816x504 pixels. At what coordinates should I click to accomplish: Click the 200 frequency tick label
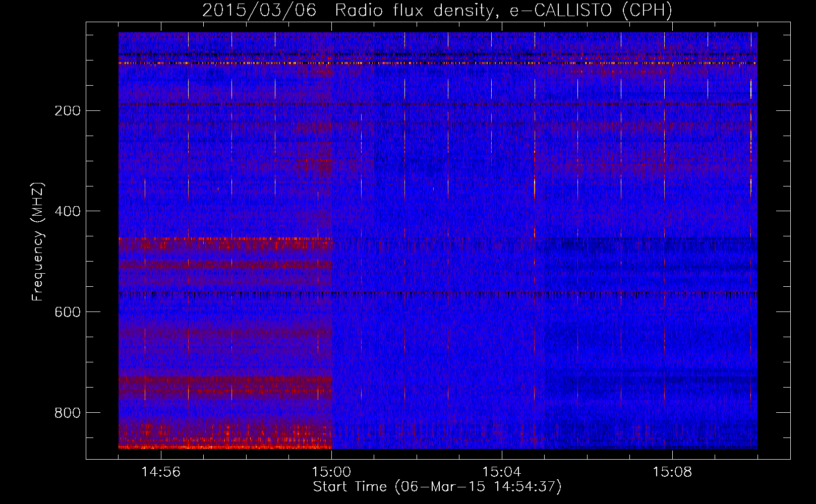[x=68, y=111]
